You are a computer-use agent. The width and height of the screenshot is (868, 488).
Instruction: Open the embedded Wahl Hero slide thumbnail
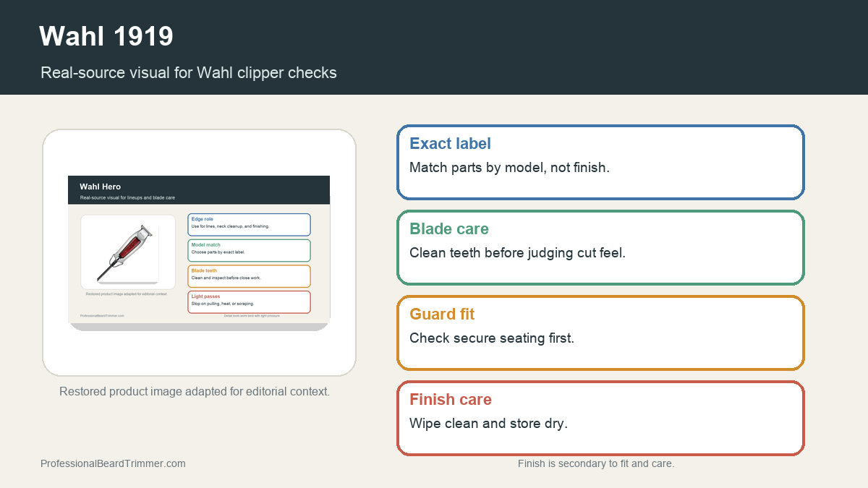click(199, 253)
